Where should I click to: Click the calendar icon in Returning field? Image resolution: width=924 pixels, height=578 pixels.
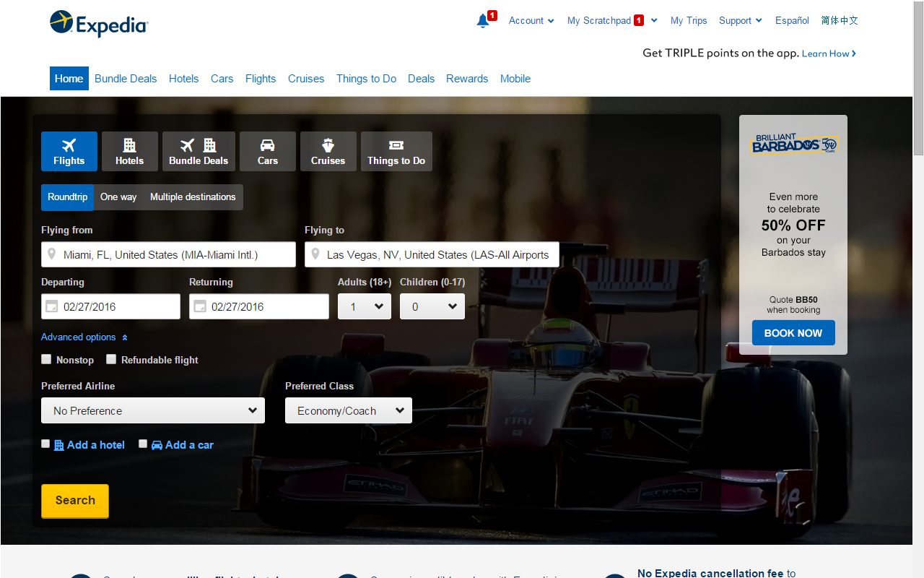tap(200, 306)
